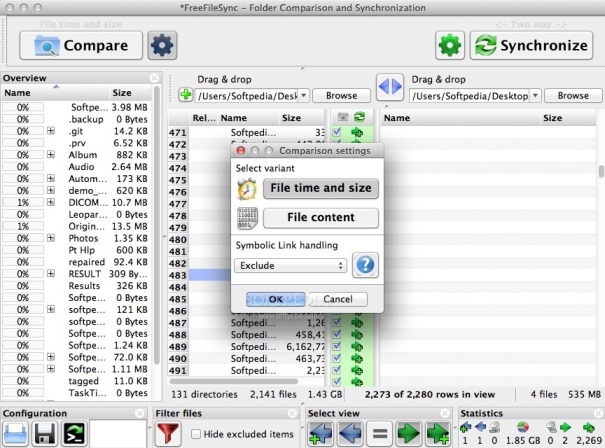Show files newer on left (blue arrow)

[x=350, y=433]
